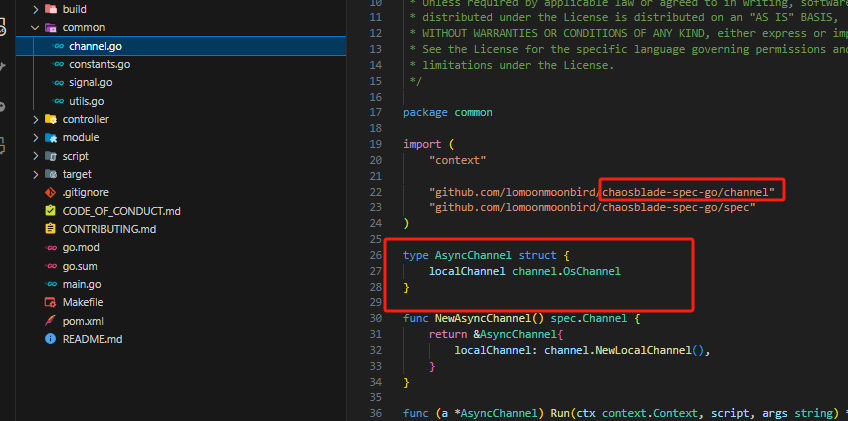Click the CODE_OF_CONDUCT.md file icon
The width and height of the screenshot is (848, 421).
[51, 211]
